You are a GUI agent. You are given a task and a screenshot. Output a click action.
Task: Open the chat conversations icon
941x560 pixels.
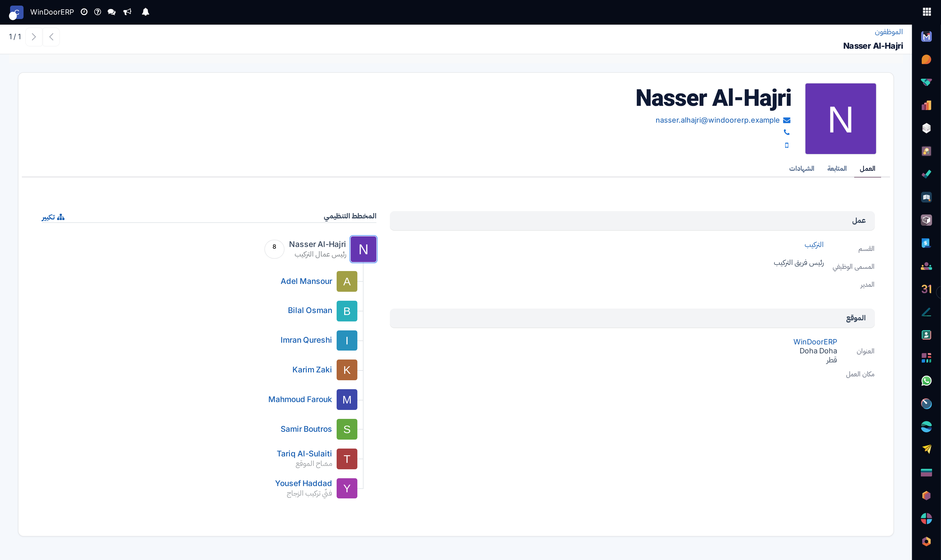pos(111,12)
